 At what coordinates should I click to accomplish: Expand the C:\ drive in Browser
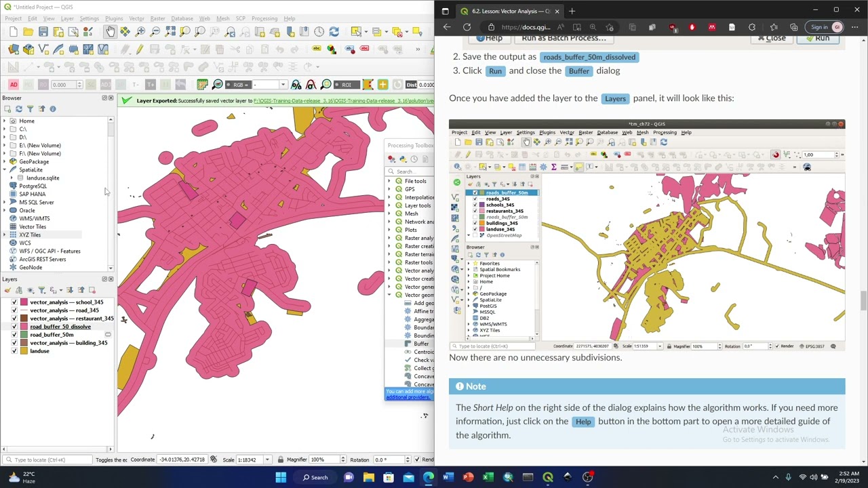click(5, 129)
